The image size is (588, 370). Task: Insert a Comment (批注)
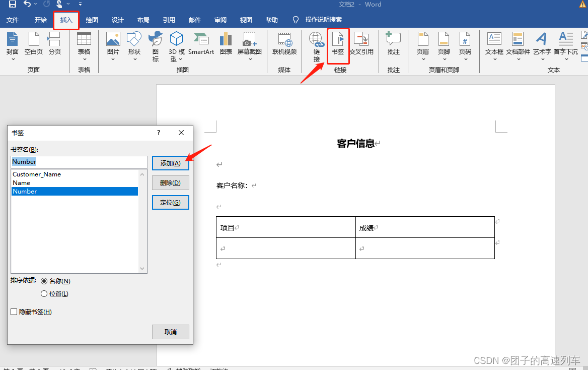(x=393, y=44)
